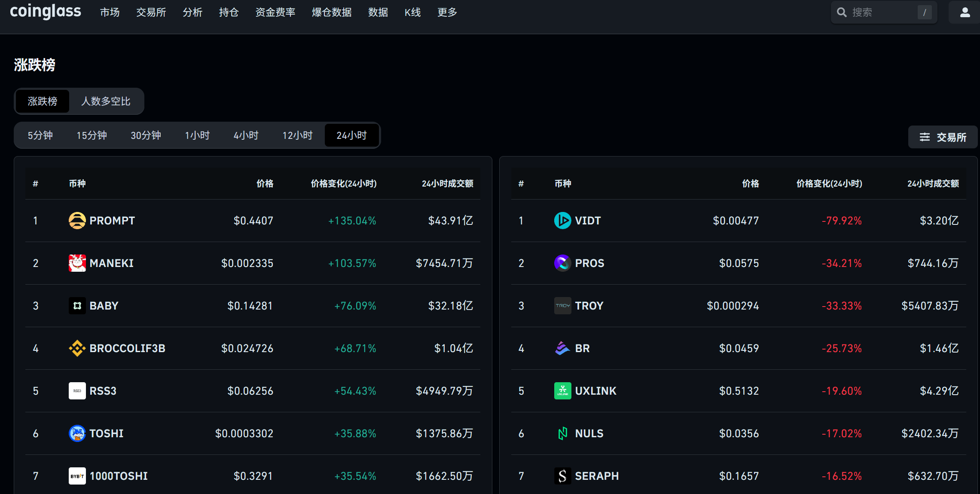
Task: Click the BROCCOLIF3B coin icon
Action: pos(77,348)
